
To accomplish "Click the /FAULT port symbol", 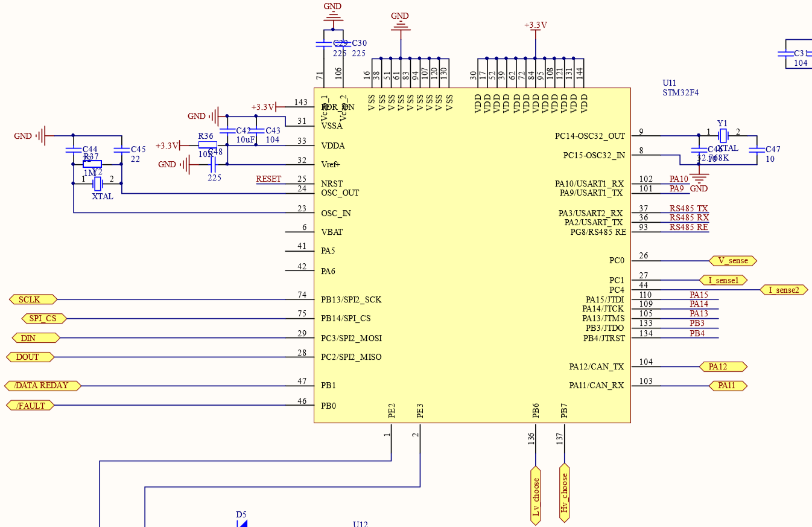I will 30,406.
